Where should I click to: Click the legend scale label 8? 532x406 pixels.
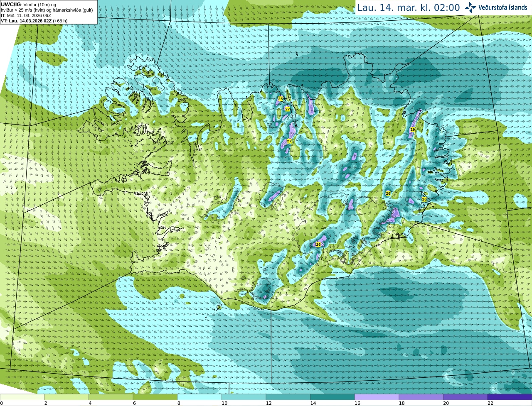tap(179, 403)
